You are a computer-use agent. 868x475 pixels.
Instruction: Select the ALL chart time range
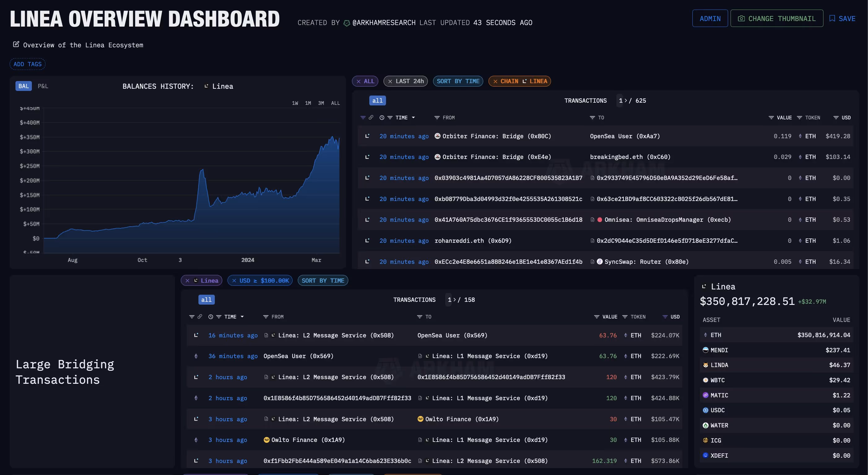[335, 103]
